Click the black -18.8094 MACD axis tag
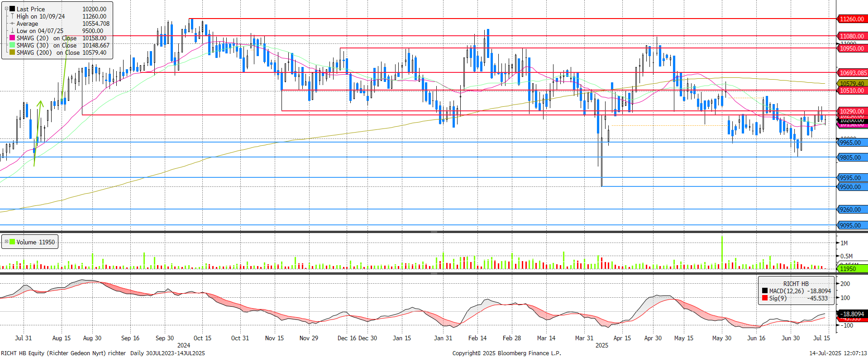This screenshot has height=357, width=868. pyautogui.click(x=853, y=314)
